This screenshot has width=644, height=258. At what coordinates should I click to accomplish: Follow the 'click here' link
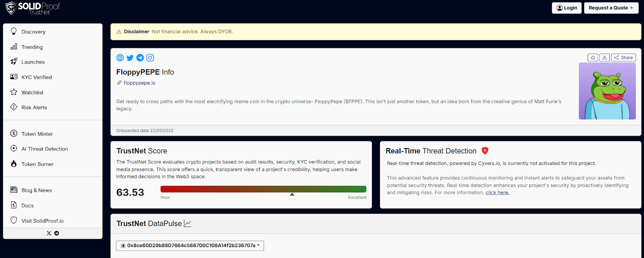[x=497, y=192]
